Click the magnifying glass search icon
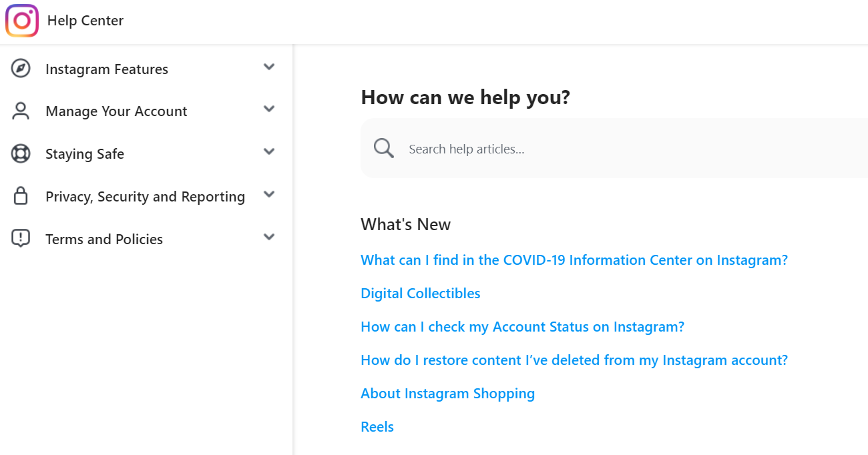The image size is (868, 455). coord(383,147)
